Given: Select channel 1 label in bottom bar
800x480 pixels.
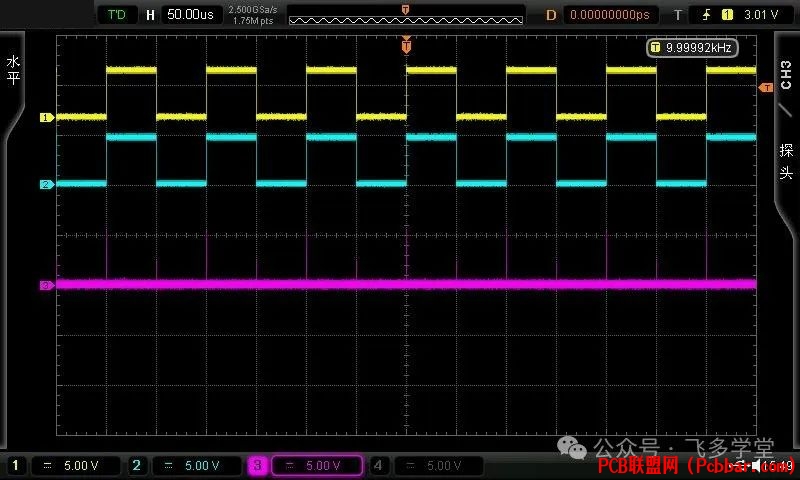Looking at the screenshot, I should 15,465.
